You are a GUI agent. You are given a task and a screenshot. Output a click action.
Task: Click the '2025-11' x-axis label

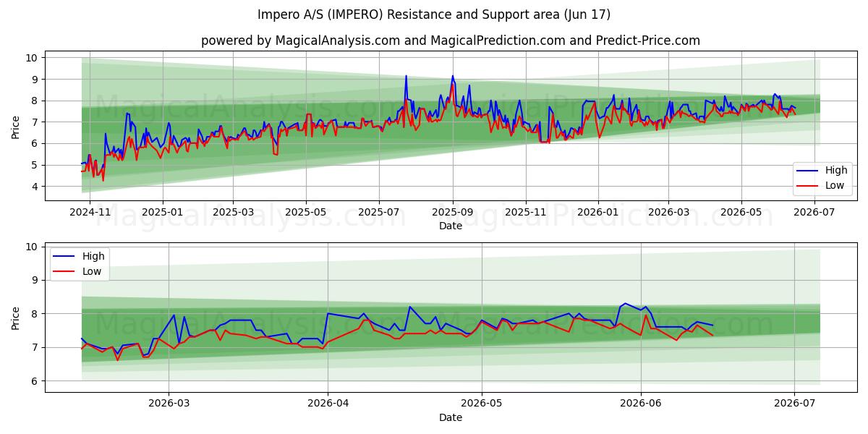[x=526, y=213]
